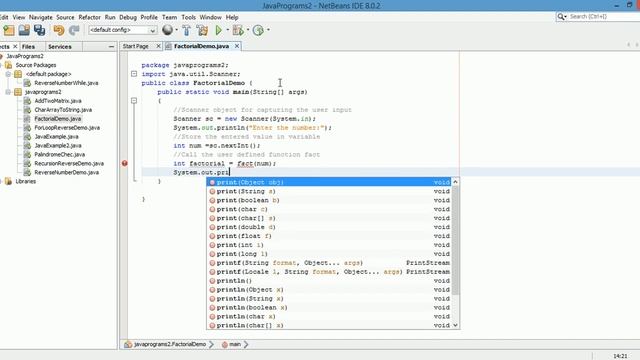Click the Clean and Build icon
The image size is (640, 360).
(202, 30)
